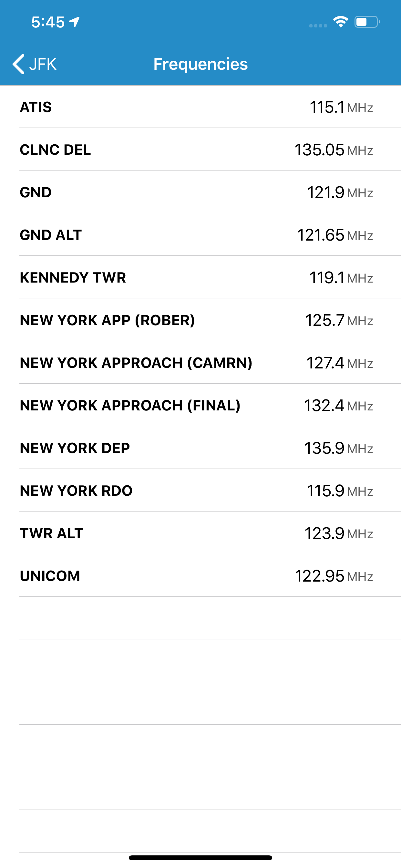Tap the TWR ALT frequency row

coord(200,533)
